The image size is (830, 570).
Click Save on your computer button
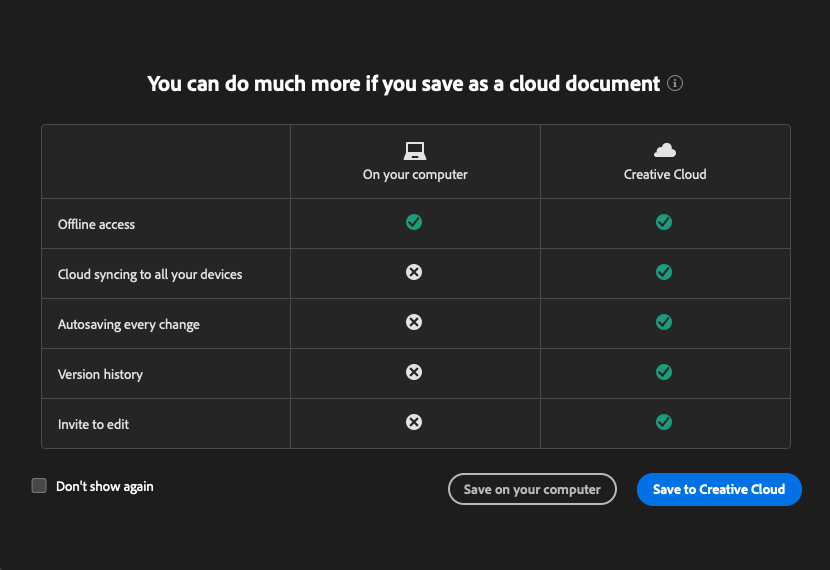pos(532,489)
